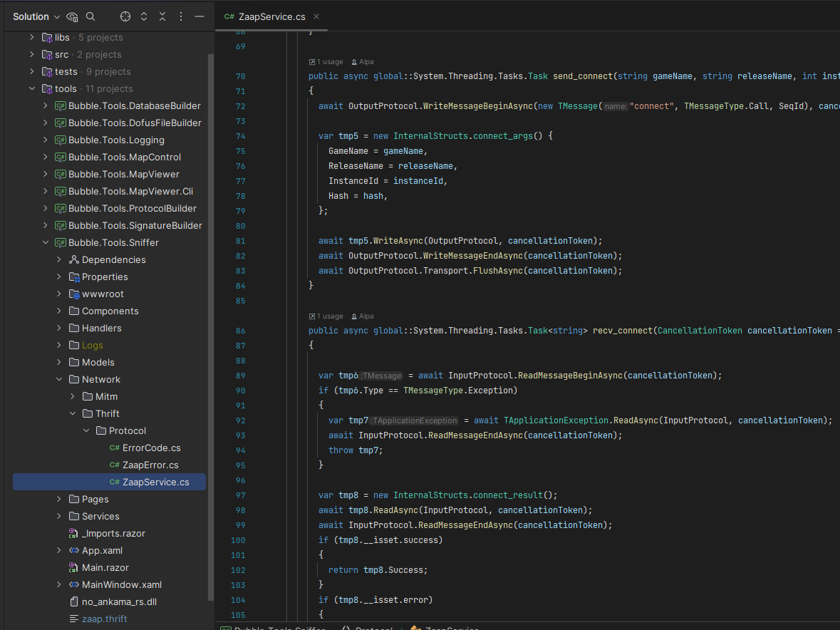Open ZaapError.cs file

click(150, 465)
